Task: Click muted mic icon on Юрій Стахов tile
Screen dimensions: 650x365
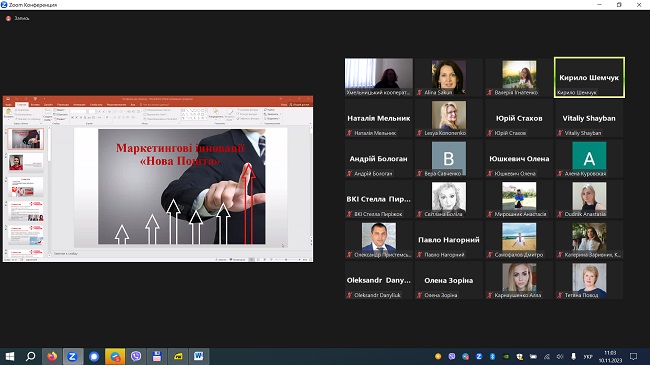Action: click(490, 133)
